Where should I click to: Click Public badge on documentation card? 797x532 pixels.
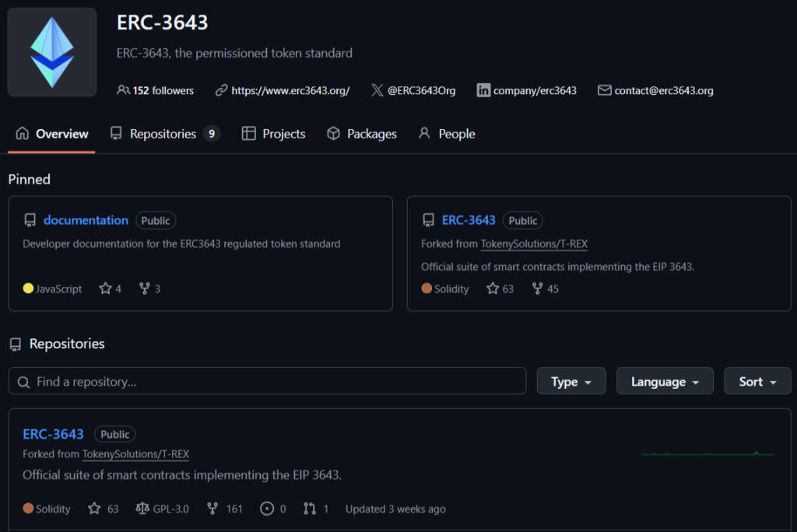[x=156, y=221]
